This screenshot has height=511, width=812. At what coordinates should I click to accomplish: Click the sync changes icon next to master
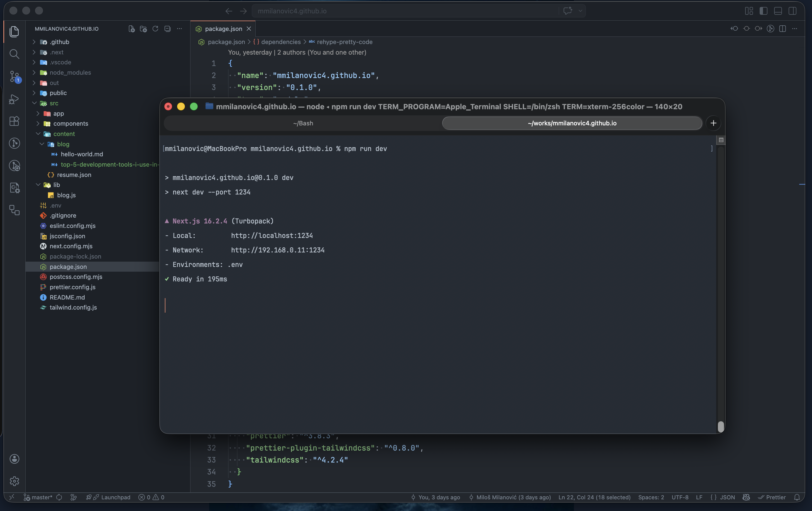59,497
